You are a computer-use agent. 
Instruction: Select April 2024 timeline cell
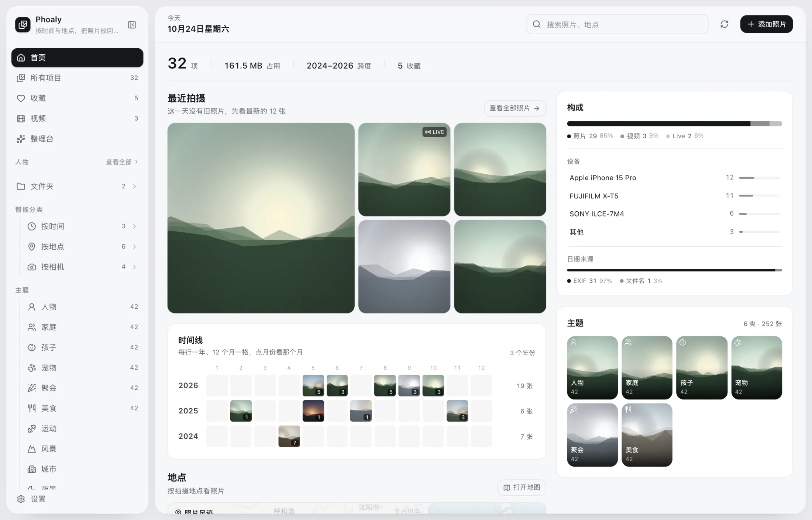tap(289, 436)
